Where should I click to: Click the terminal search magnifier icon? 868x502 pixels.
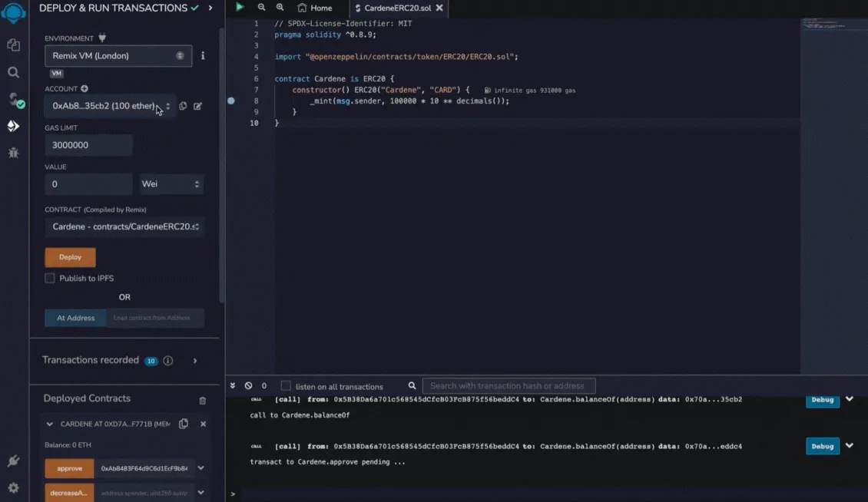tap(412, 386)
